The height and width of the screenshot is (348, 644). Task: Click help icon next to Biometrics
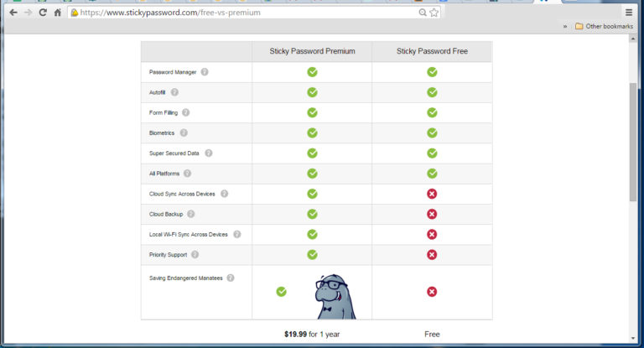point(184,132)
